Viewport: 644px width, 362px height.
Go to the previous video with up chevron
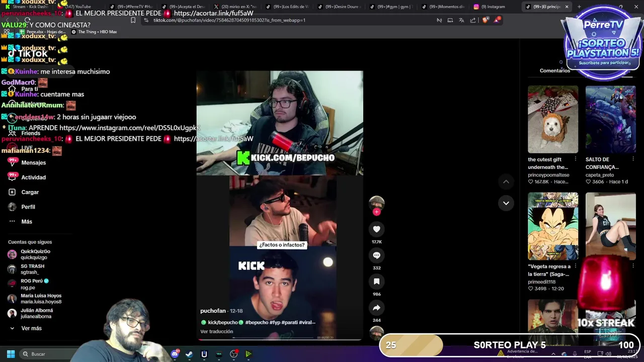[506, 182]
